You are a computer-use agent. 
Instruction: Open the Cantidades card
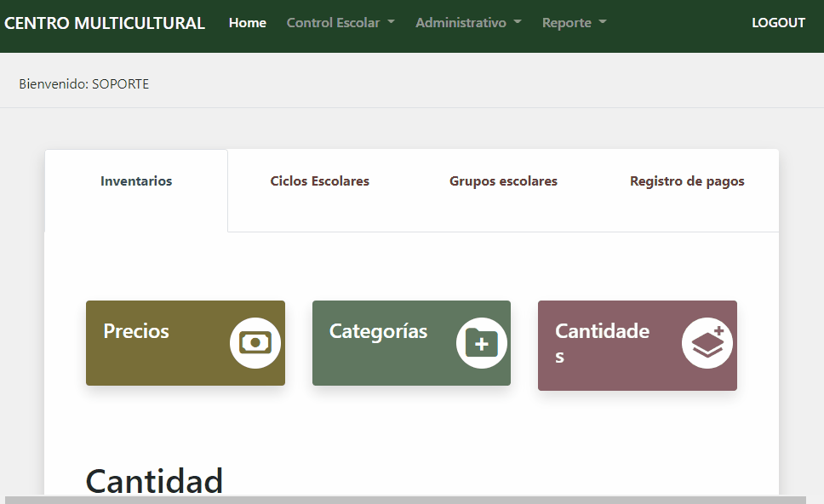pyautogui.click(x=637, y=344)
